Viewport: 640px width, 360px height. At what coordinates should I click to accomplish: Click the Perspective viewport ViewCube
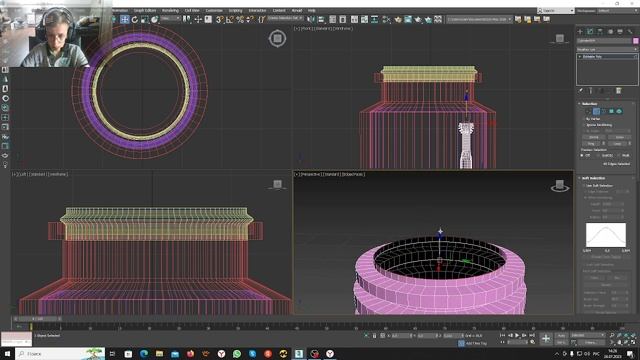click(x=560, y=185)
